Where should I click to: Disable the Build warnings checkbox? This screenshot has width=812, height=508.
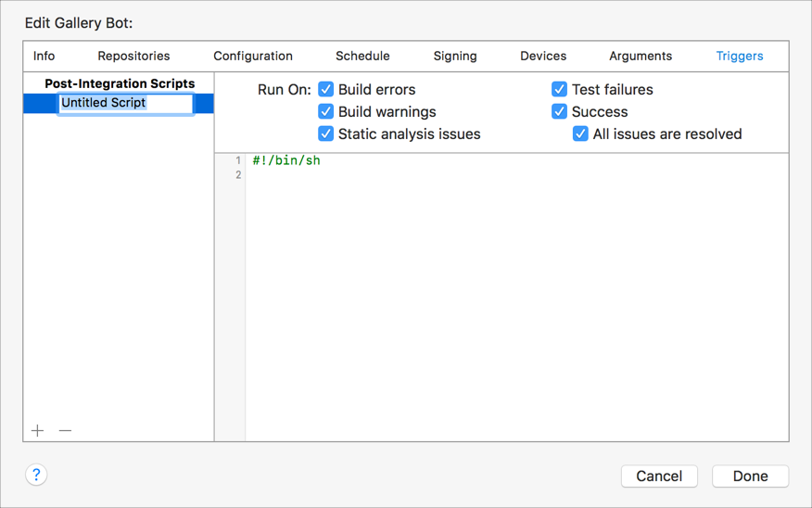[326, 111]
